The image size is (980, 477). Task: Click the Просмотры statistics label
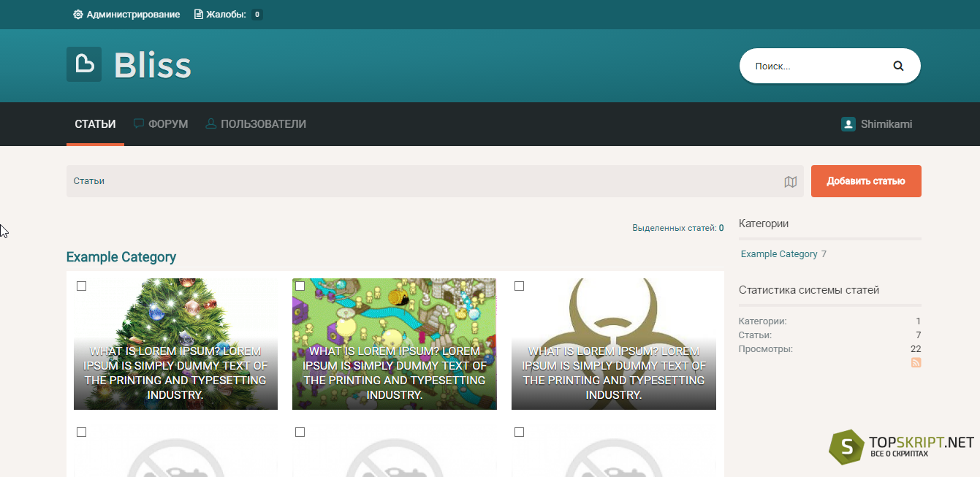pyautogui.click(x=766, y=349)
